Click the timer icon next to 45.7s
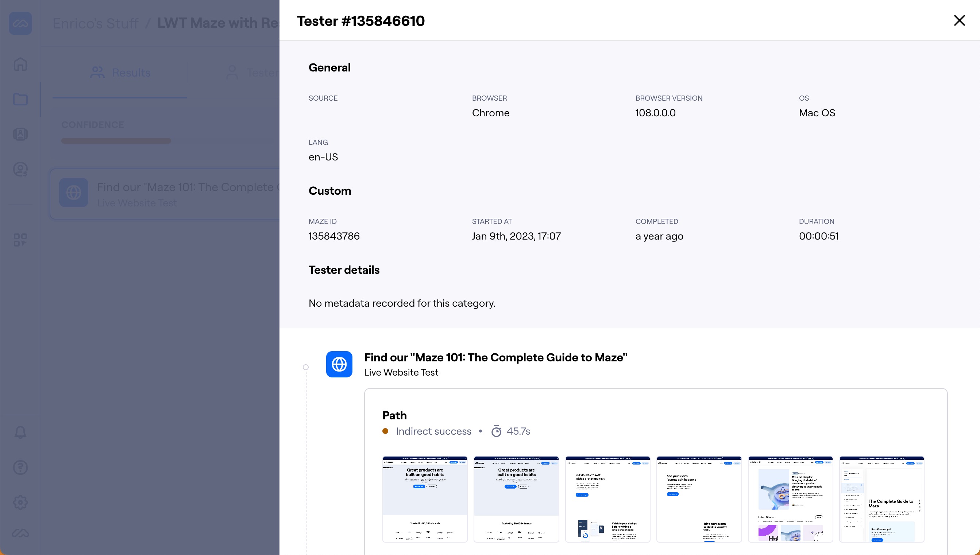Image resolution: width=980 pixels, height=555 pixels. click(497, 431)
